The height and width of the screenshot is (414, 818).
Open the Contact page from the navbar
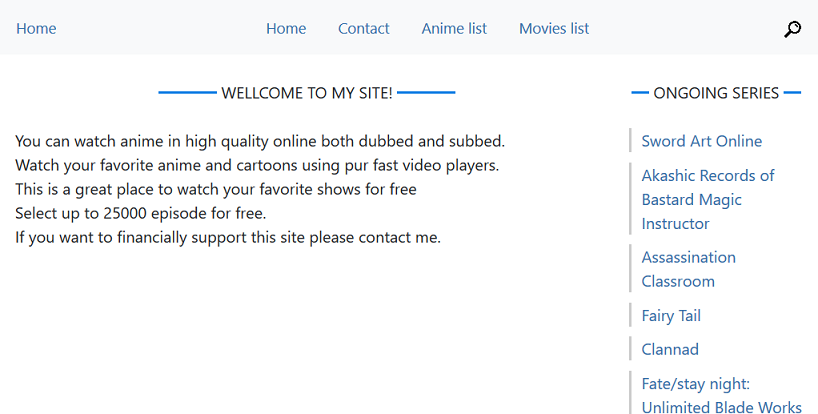364,29
